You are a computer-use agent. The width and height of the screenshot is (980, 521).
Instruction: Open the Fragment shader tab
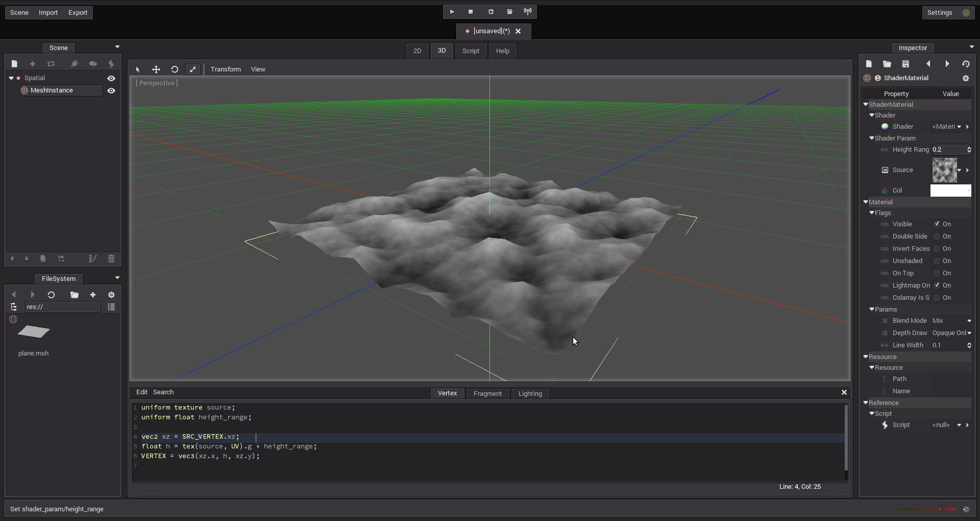coord(487,394)
